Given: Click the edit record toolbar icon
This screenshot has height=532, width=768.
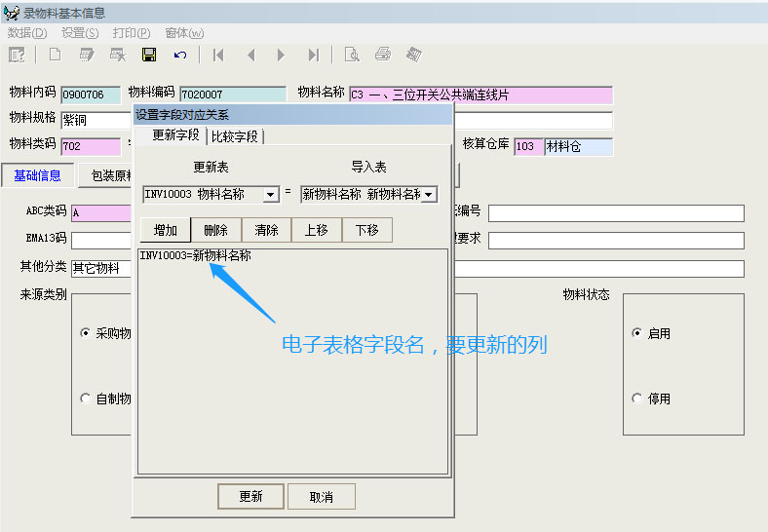Looking at the screenshot, I should pos(87,55).
